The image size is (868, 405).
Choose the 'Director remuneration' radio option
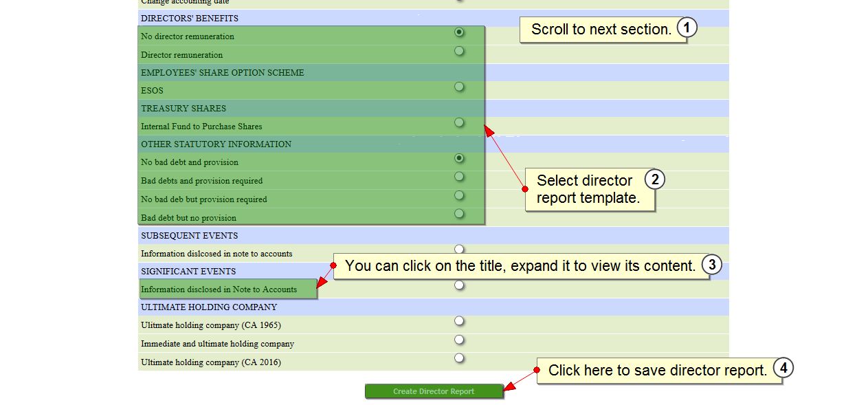[x=459, y=51]
